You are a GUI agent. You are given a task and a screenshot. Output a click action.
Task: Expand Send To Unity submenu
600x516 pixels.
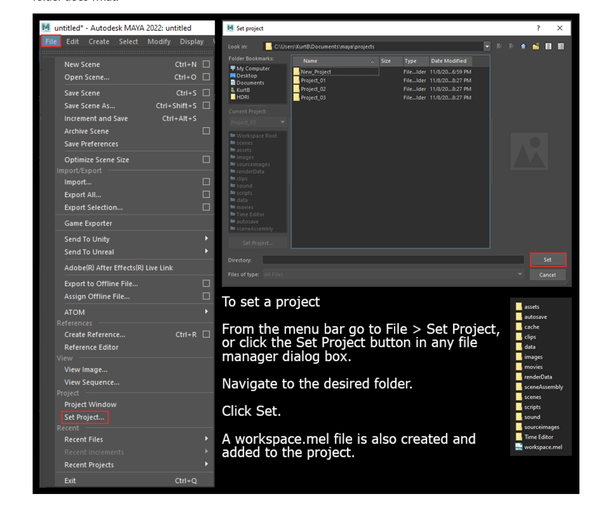tap(206, 238)
